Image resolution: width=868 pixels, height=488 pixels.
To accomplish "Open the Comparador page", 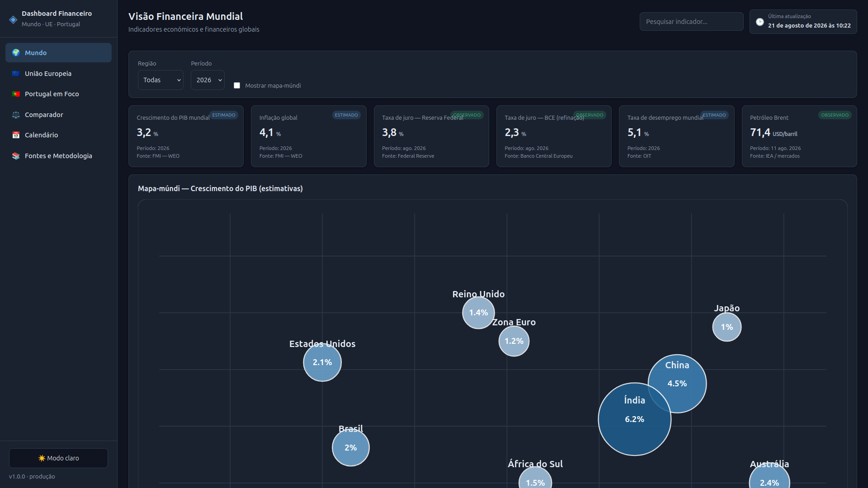I will [58, 115].
